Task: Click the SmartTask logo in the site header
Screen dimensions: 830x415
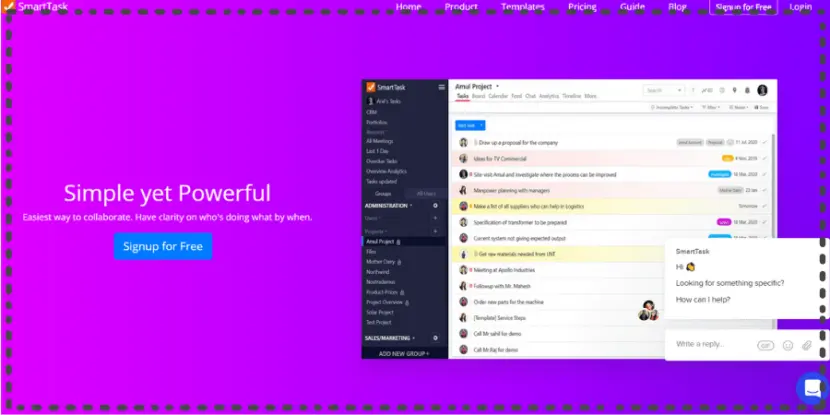Action: [36, 6]
